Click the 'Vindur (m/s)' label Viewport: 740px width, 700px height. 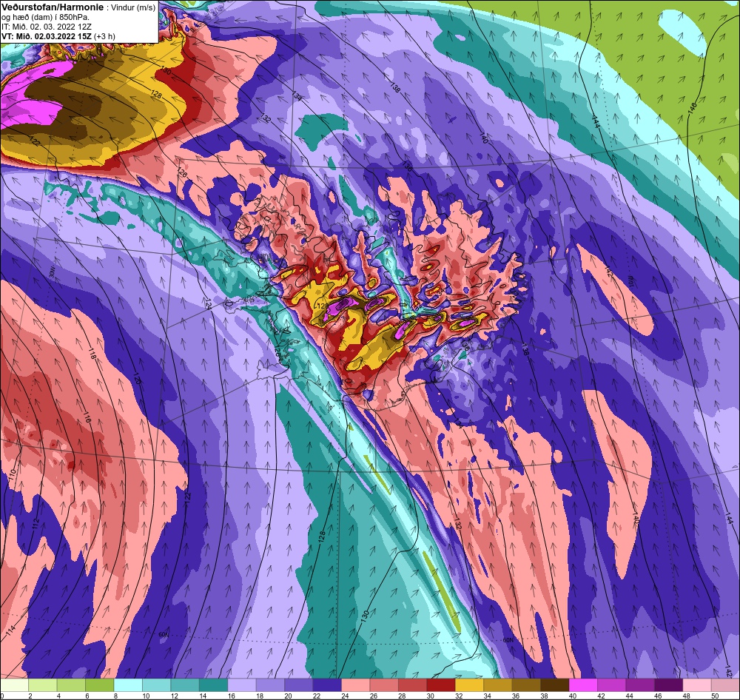[133, 8]
